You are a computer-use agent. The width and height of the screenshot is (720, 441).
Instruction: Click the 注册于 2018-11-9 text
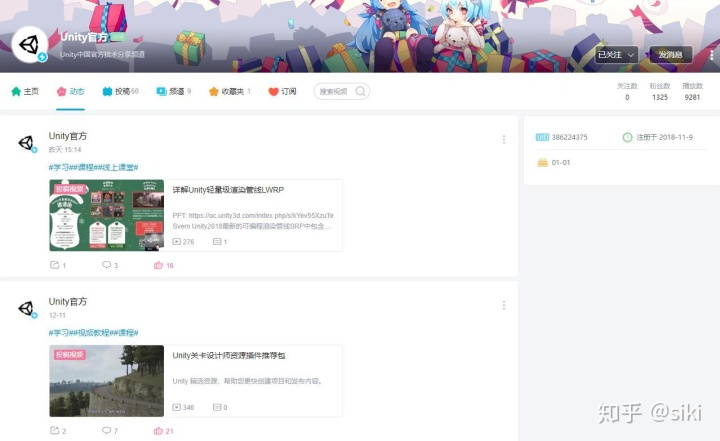[664, 137]
